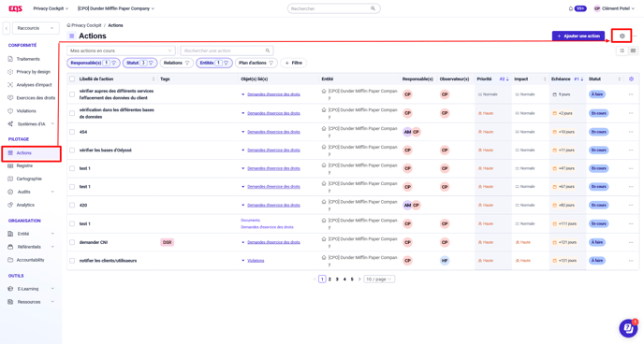Select the checkbox for notifier les clients/utilisateurs
This screenshot has height=344, width=644.
coord(72,261)
